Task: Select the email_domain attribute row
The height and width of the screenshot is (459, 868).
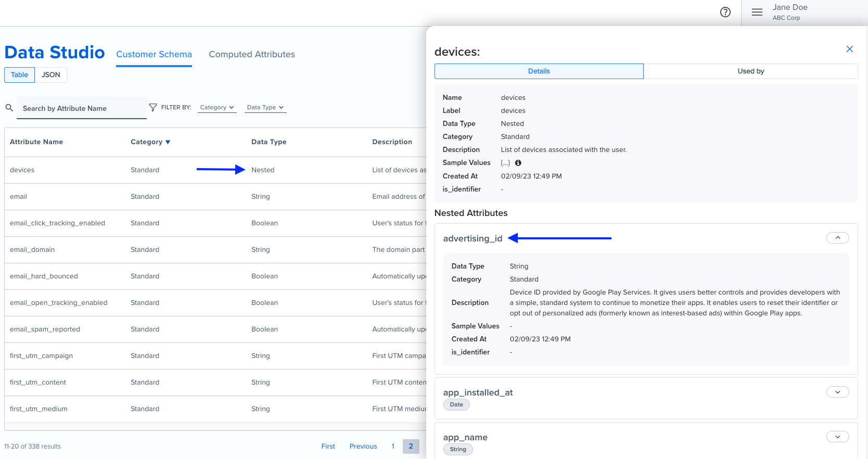Action: (x=215, y=250)
